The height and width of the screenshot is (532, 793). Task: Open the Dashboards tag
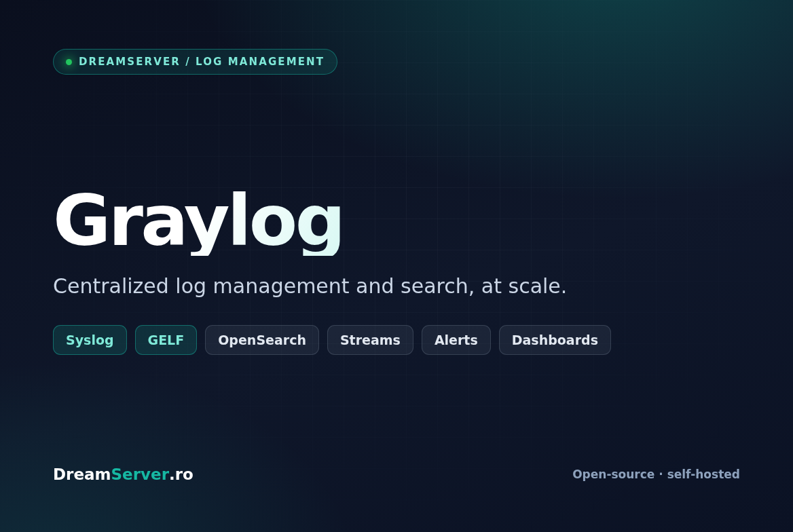point(554,340)
